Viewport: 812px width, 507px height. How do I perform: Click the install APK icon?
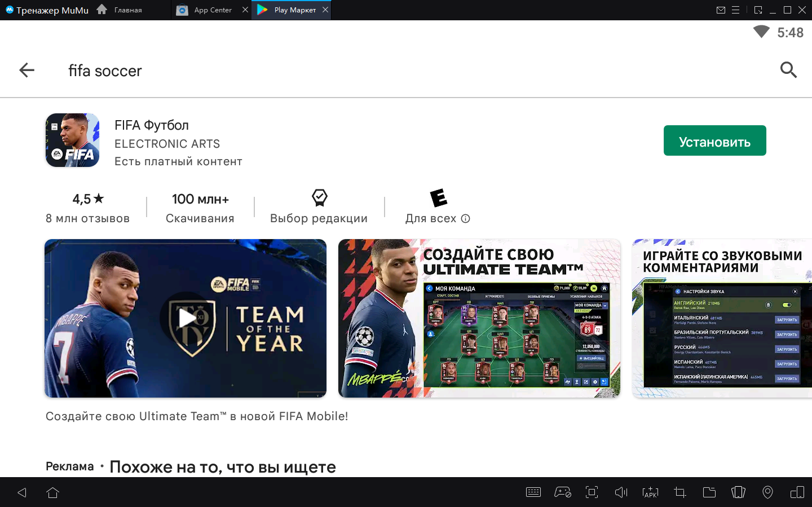(650, 492)
